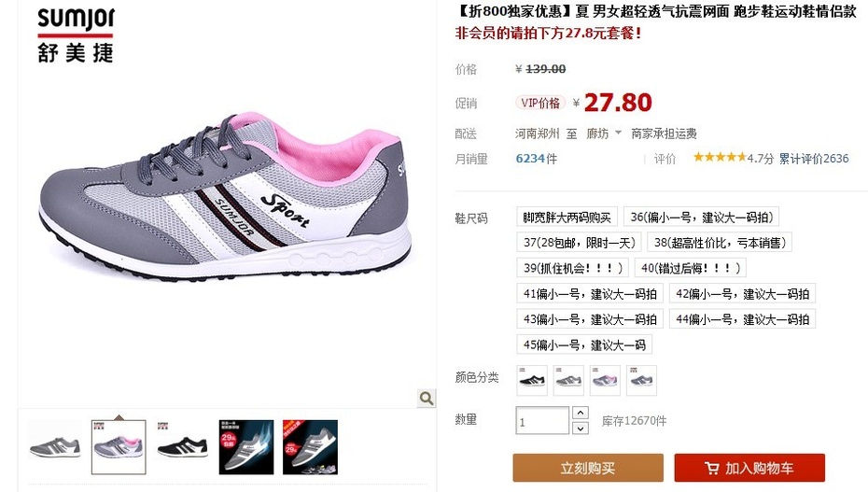The width and height of the screenshot is (868, 492).
Task: Increase quantity with the up arrow
Action: (580, 413)
